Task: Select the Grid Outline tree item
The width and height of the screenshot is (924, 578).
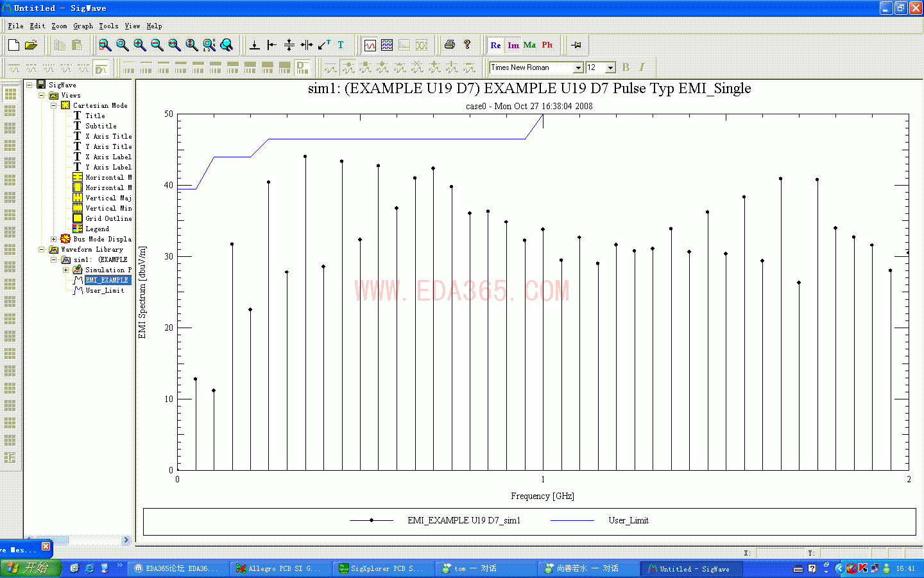Action: coord(108,218)
